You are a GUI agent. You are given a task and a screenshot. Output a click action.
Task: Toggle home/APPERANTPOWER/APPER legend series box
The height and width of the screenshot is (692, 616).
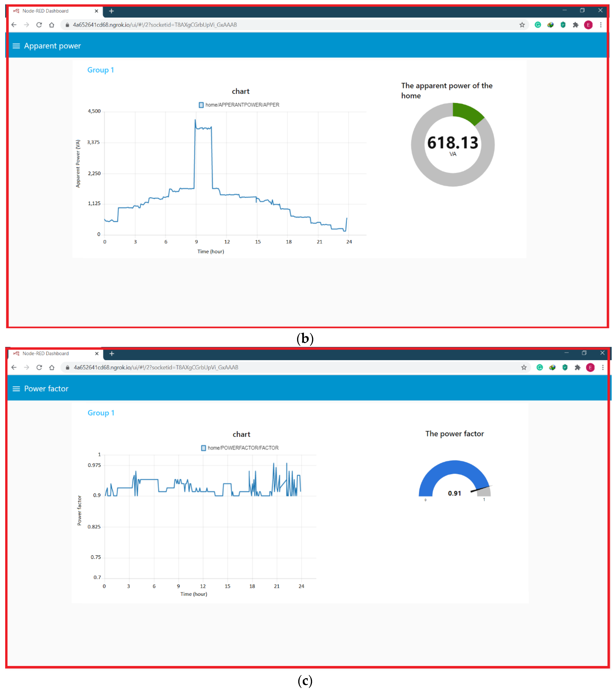coord(201,105)
